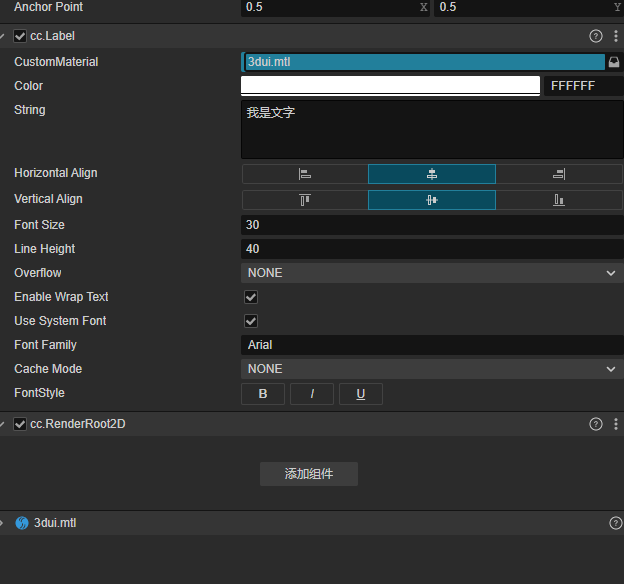
Task: Set horizontal align to center
Action: tap(432, 174)
